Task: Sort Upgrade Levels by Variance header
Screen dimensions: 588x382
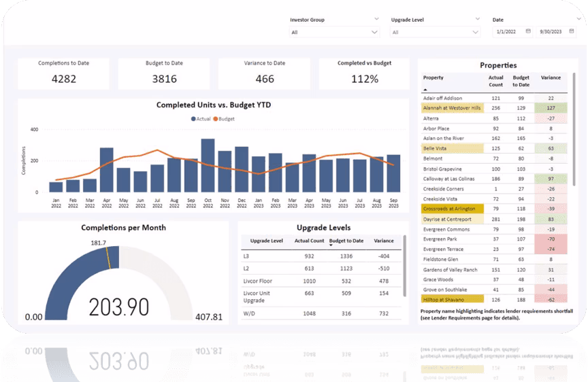Action: coord(383,241)
